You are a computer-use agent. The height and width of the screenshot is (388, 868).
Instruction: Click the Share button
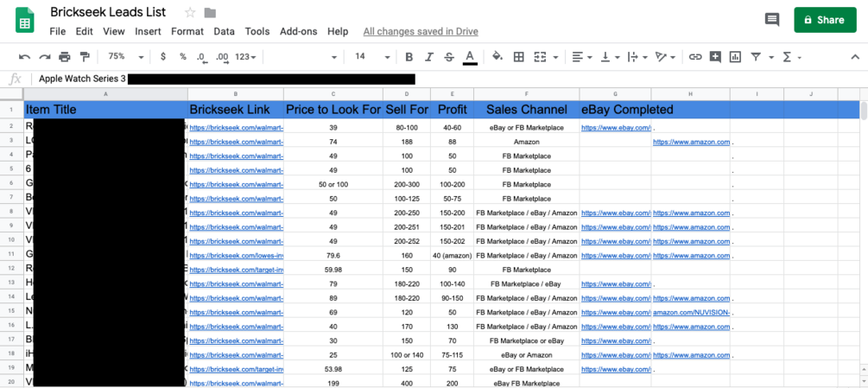coord(825,20)
